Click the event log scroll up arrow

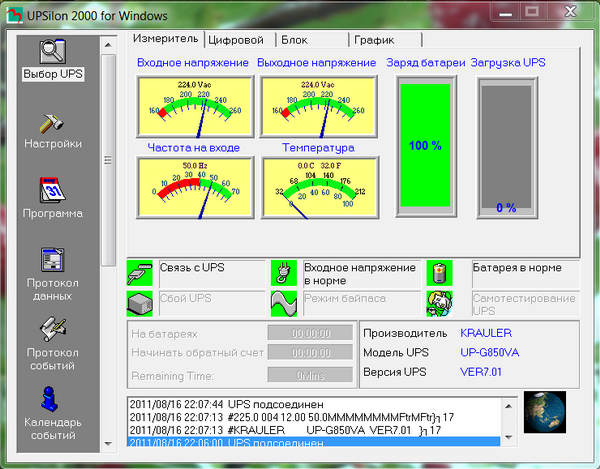tap(509, 406)
